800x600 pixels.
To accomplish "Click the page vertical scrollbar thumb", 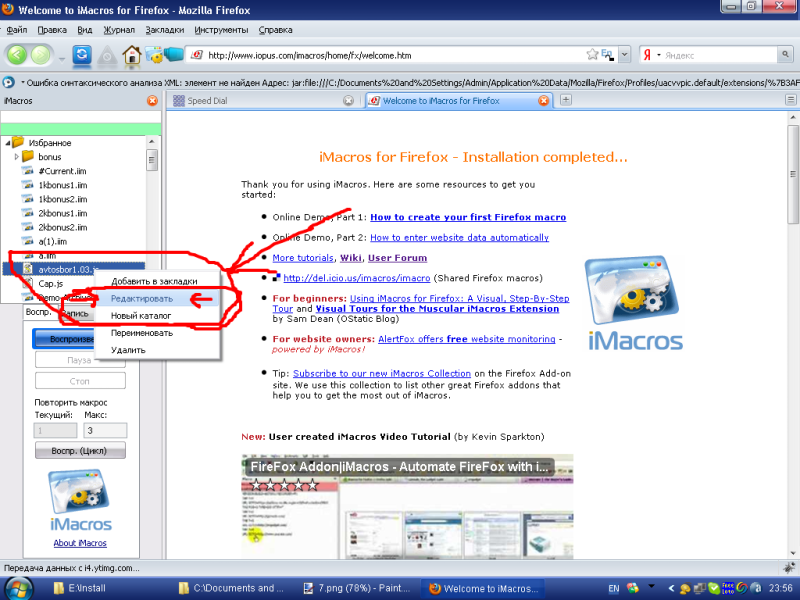I will click(792, 173).
